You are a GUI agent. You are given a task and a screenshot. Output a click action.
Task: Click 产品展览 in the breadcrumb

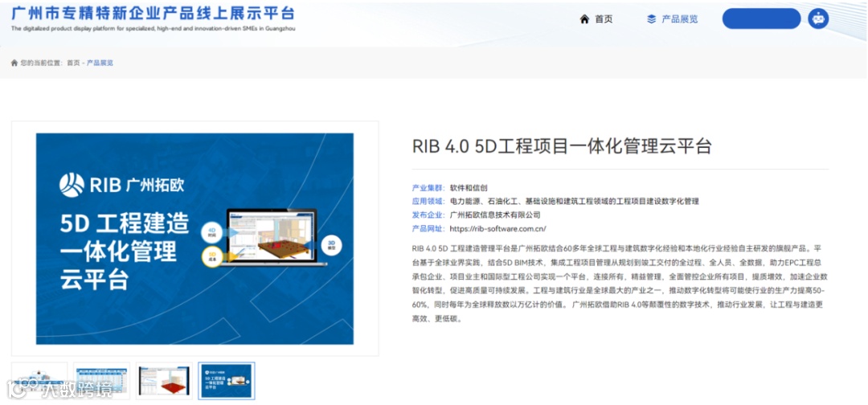pos(100,63)
